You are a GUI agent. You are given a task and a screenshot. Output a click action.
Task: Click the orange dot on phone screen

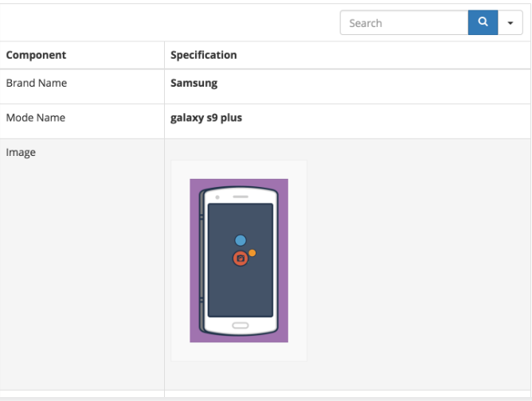(x=252, y=253)
